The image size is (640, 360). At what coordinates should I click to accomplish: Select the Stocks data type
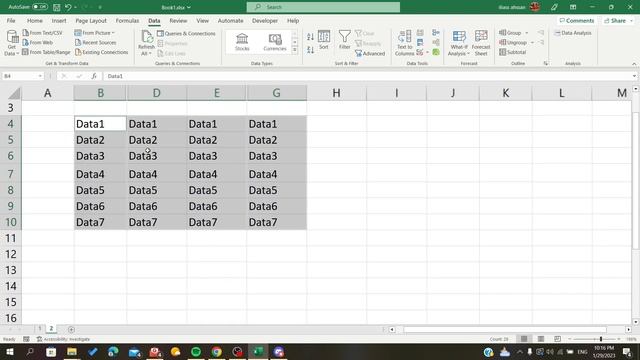242,42
